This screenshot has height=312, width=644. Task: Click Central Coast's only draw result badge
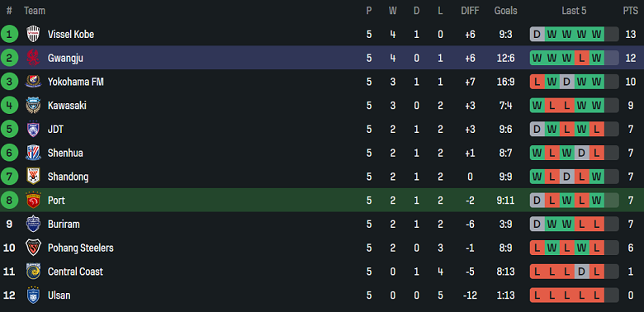581,272
